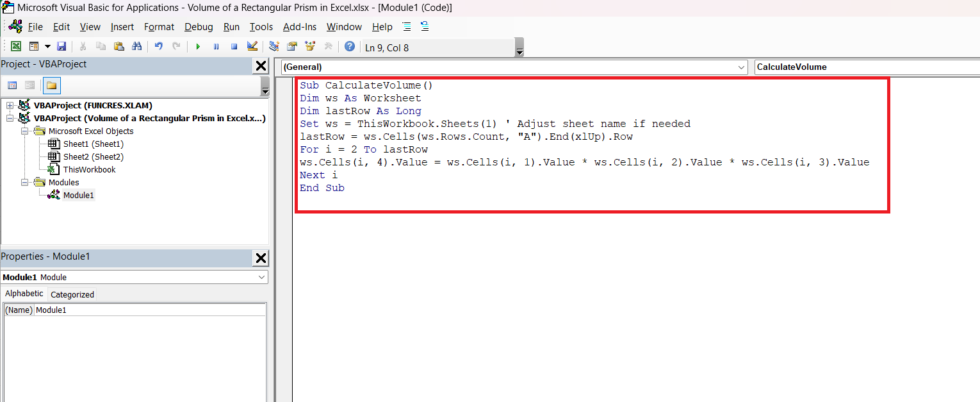Viewport: 980px width, 402px height.
Task: Click the Toolbox icon
Action: point(328,47)
